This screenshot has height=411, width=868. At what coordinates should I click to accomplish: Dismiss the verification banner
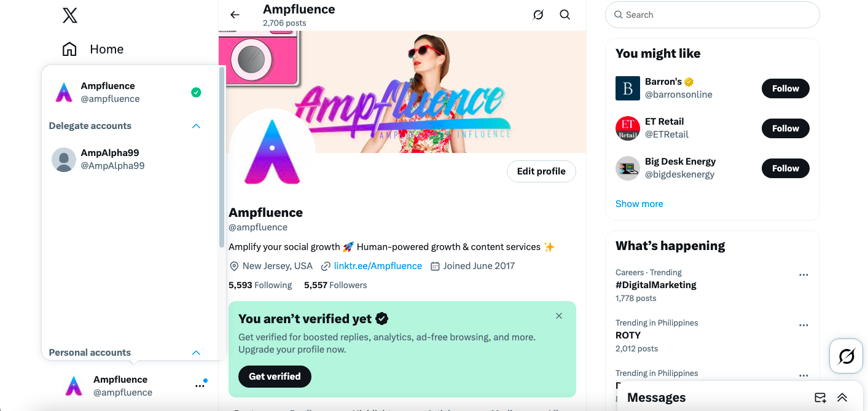click(558, 316)
